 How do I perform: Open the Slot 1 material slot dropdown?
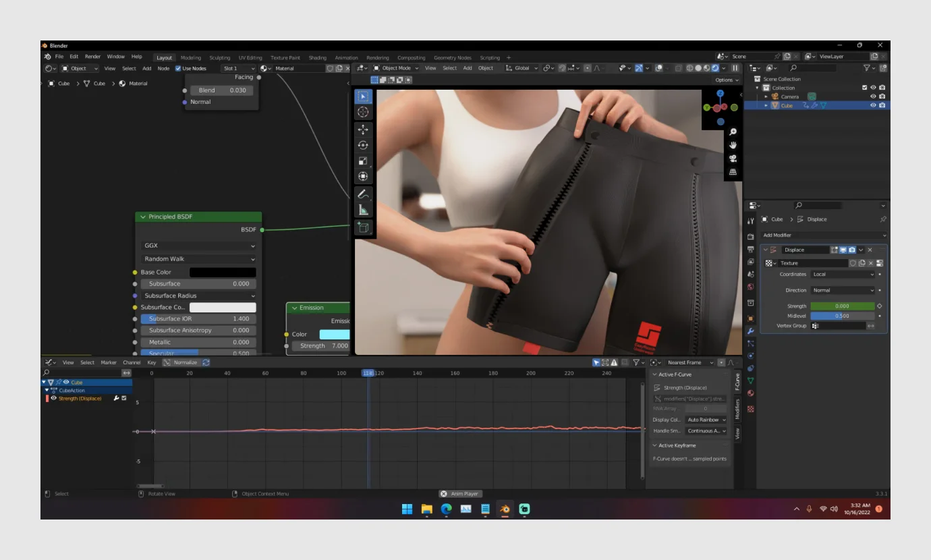(x=239, y=68)
